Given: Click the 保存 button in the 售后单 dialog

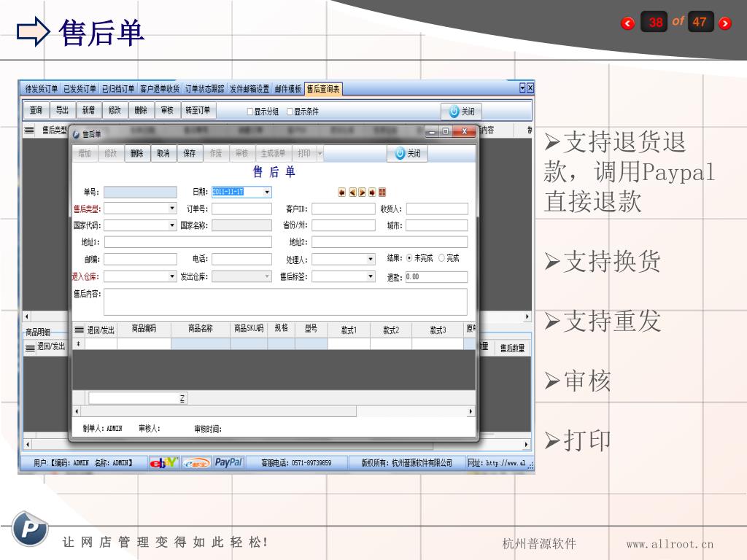Looking at the screenshot, I should tap(190, 153).
